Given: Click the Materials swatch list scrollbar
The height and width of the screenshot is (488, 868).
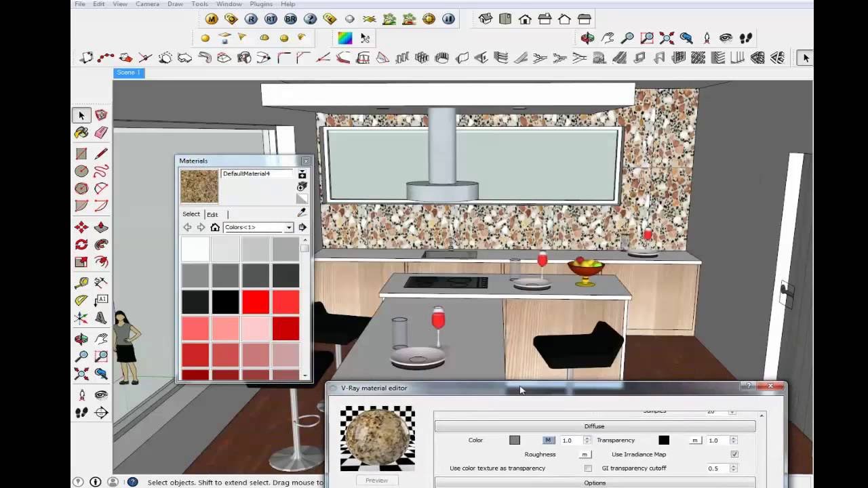Looking at the screenshot, I should click(x=305, y=308).
